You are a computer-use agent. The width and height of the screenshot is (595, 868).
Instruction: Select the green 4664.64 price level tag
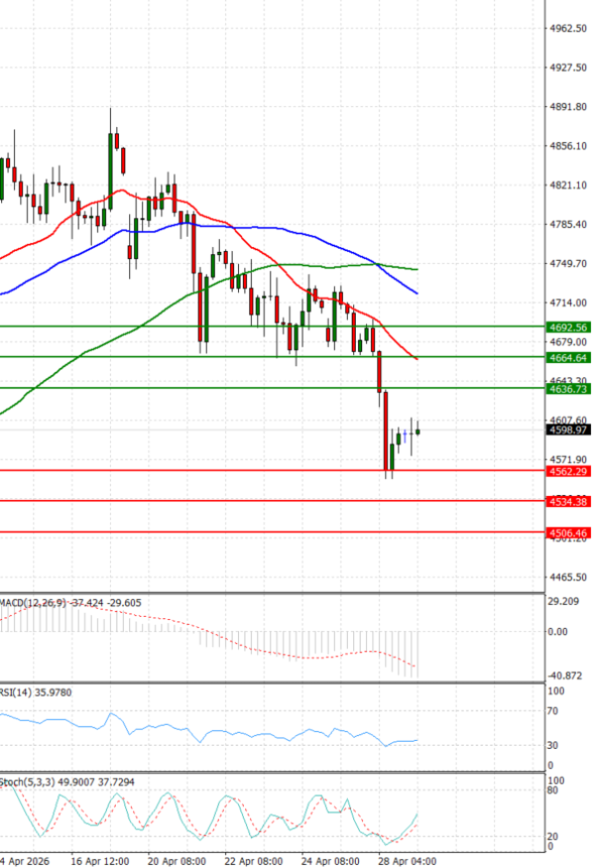[568, 357]
